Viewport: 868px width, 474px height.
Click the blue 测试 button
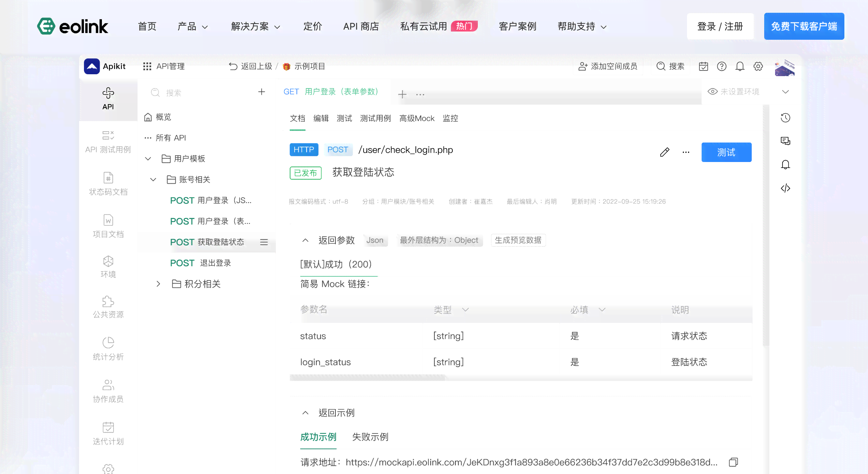pyautogui.click(x=726, y=152)
